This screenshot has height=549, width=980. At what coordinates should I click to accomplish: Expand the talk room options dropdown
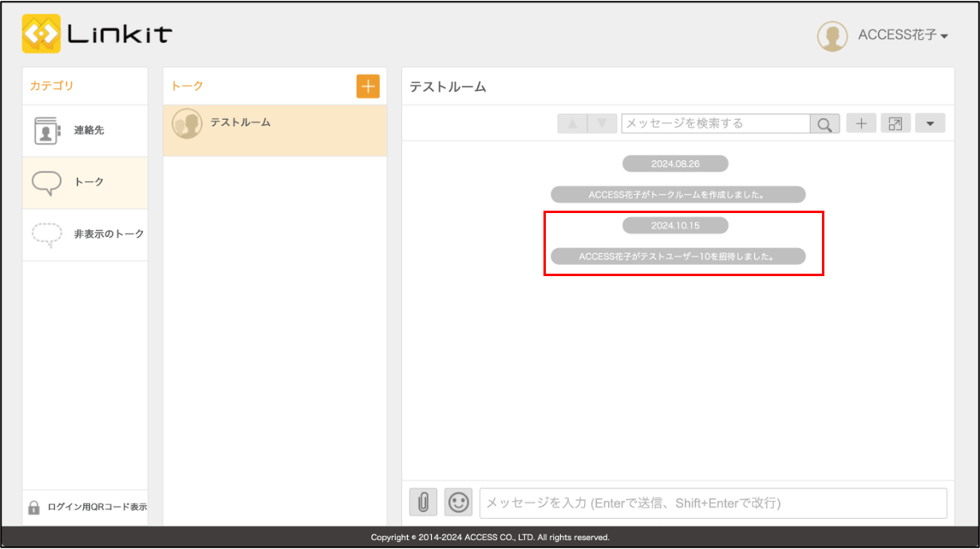coord(930,124)
